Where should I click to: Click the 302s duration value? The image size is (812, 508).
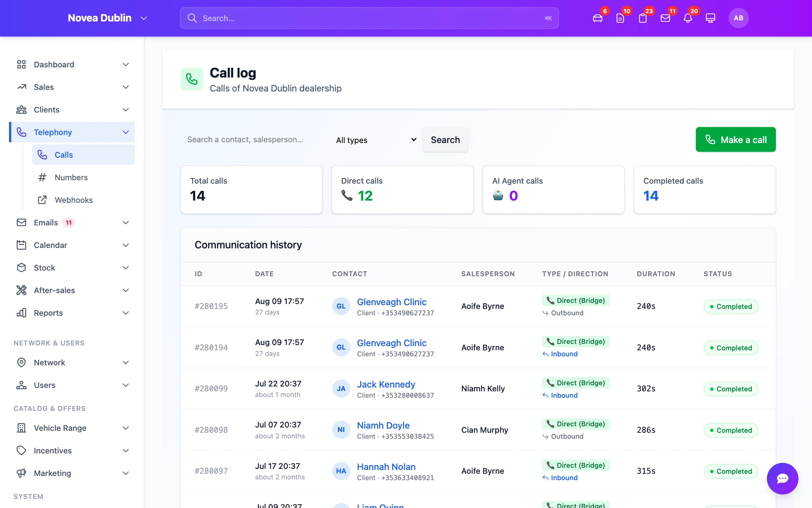point(646,389)
